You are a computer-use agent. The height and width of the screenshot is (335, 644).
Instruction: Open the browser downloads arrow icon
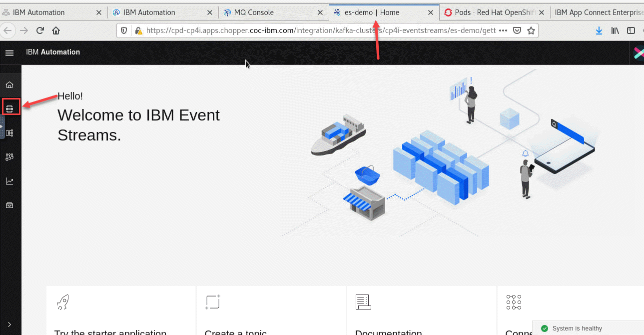(x=599, y=30)
